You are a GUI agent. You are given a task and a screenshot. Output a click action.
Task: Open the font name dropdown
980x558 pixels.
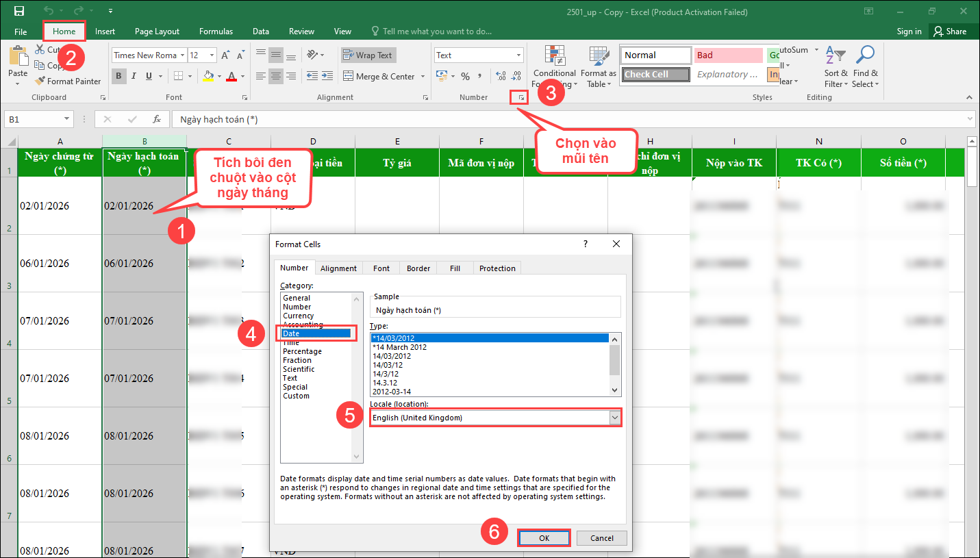[181, 55]
